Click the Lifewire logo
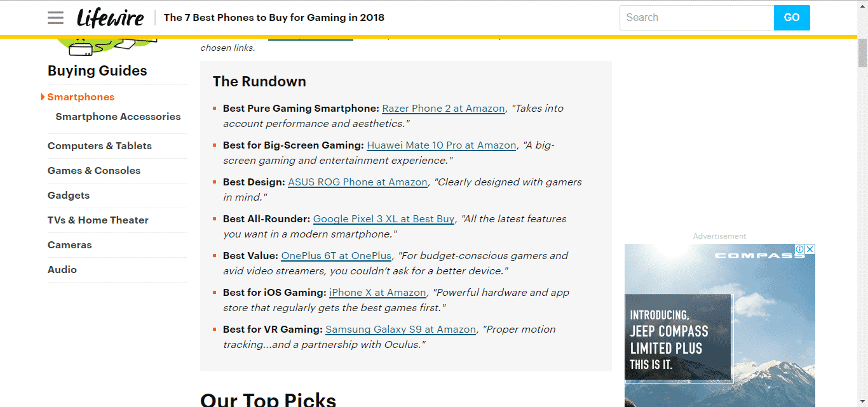 tap(110, 18)
